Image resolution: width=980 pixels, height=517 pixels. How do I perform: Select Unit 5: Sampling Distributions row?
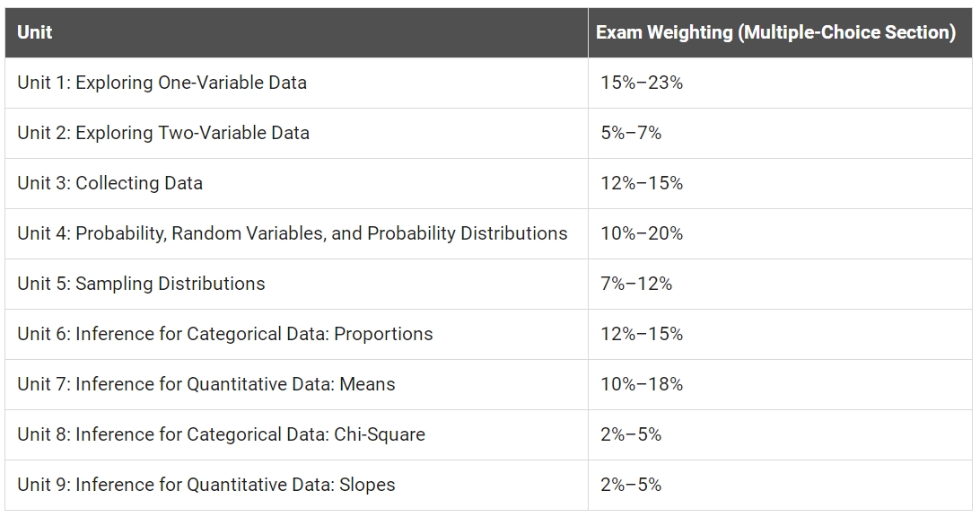pyautogui.click(x=489, y=284)
